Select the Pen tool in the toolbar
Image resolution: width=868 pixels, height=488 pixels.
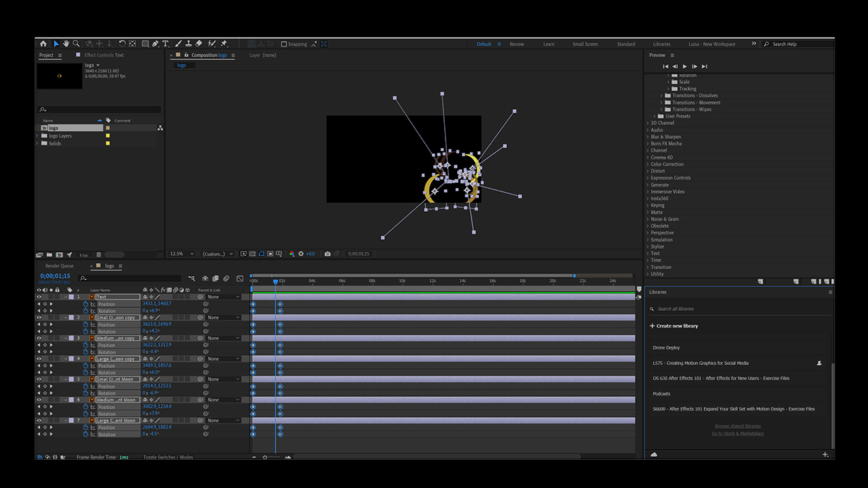click(155, 43)
